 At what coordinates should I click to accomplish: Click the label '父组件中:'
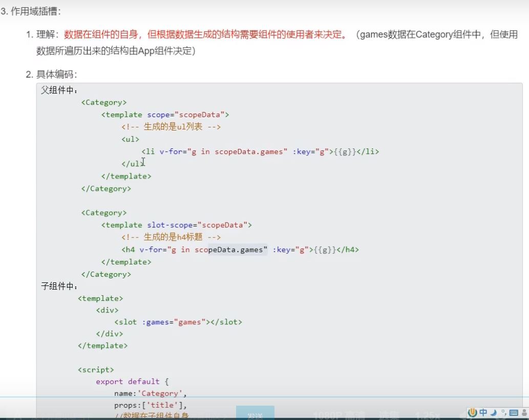(59, 90)
